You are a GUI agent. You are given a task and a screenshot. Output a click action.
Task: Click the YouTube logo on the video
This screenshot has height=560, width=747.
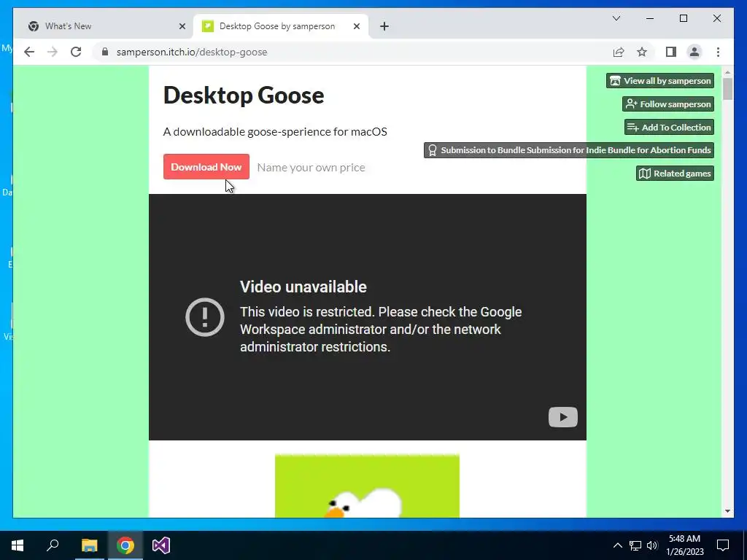(562, 417)
